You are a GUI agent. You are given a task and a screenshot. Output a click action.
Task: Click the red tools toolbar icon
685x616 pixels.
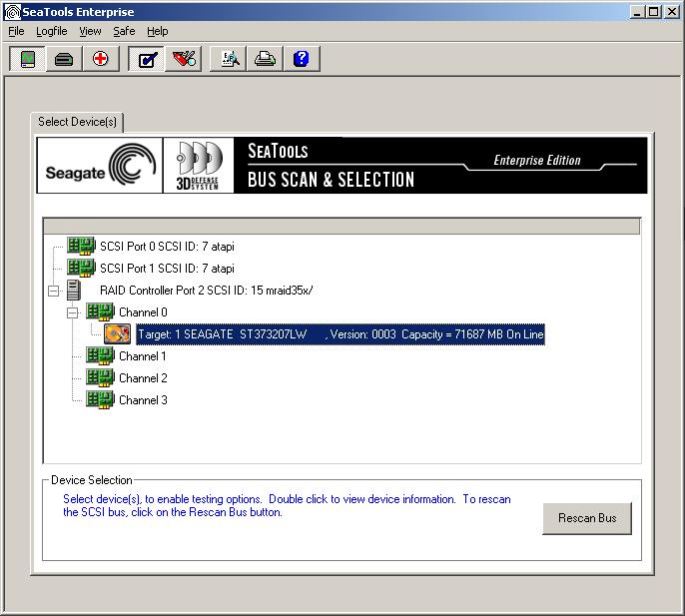[183, 59]
